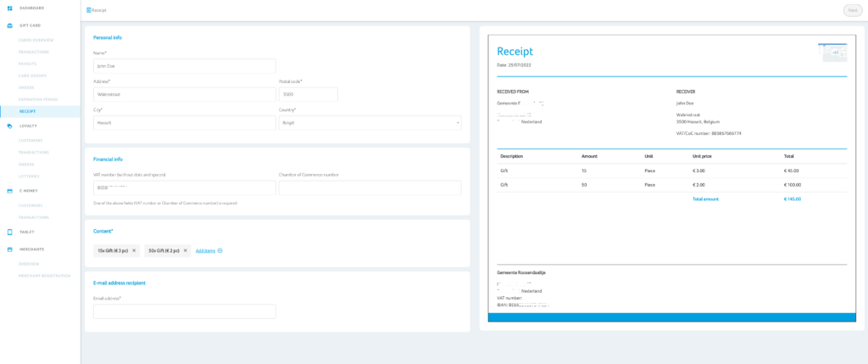Viewport: 868px width, 364px height.
Task: Click the logo thumbnail on receipt preview
Action: (x=832, y=53)
